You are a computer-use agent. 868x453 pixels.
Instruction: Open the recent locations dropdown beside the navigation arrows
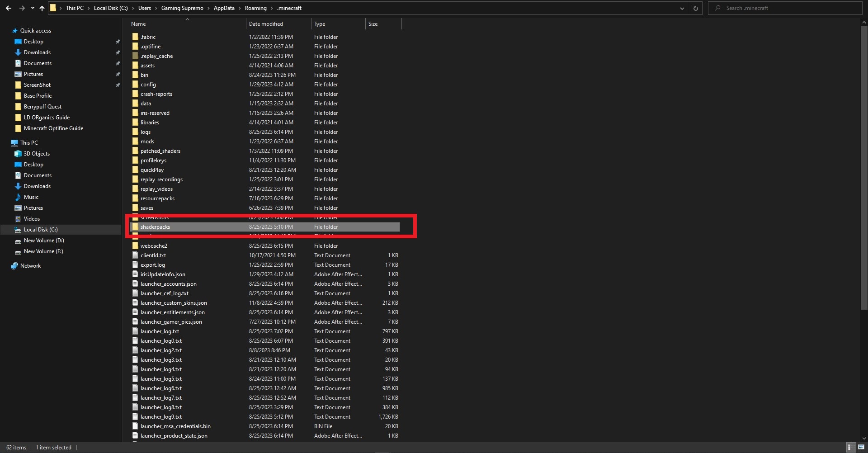point(32,8)
